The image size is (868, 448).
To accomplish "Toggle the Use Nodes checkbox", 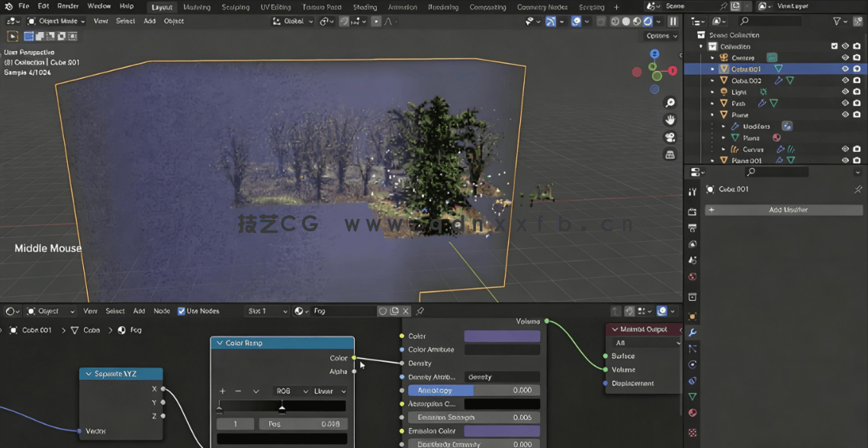I will pos(182,311).
